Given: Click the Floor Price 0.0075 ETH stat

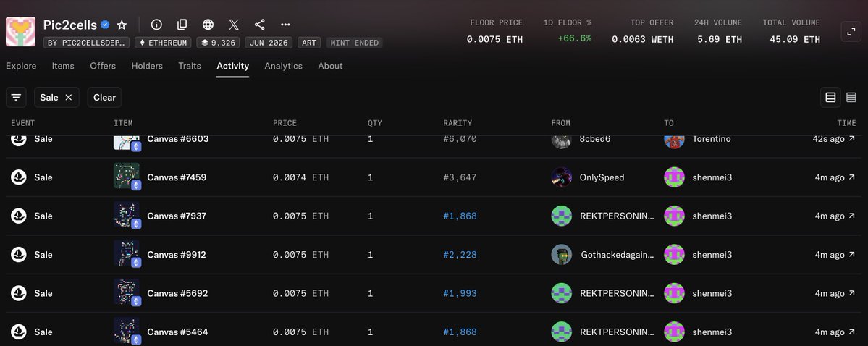Looking at the screenshot, I should (x=494, y=39).
